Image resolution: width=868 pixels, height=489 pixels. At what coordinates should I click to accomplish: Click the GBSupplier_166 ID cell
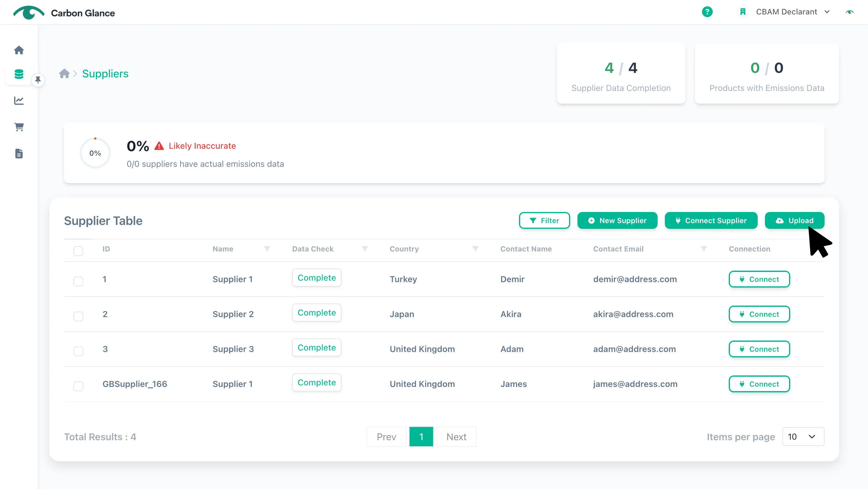click(x=135, y=384)
